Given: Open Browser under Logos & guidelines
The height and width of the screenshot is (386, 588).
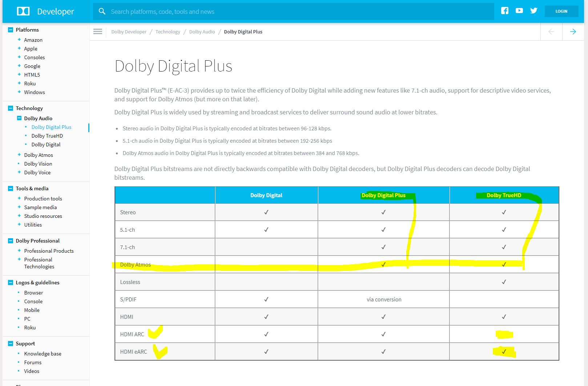Looking at the screenshot, I should 33,293.
